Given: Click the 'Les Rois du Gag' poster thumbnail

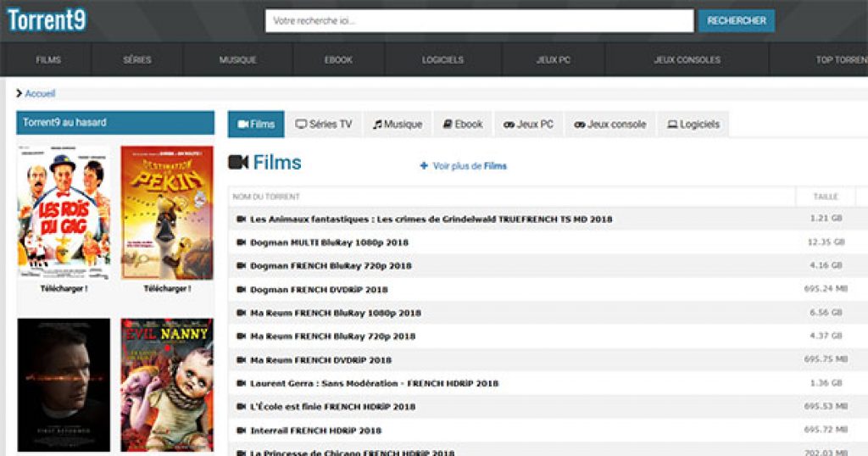Looking at the screenshot, I should (64, 213).
